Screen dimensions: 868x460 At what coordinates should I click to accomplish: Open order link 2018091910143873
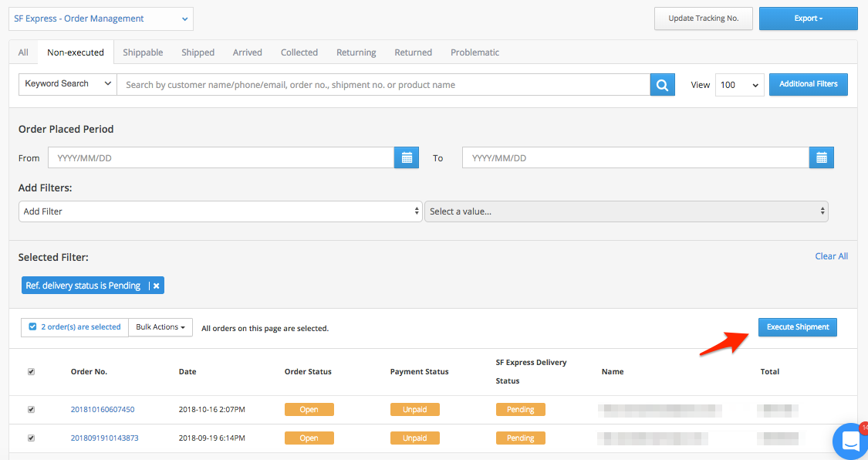pyautogui.click(x=105, y=438)
